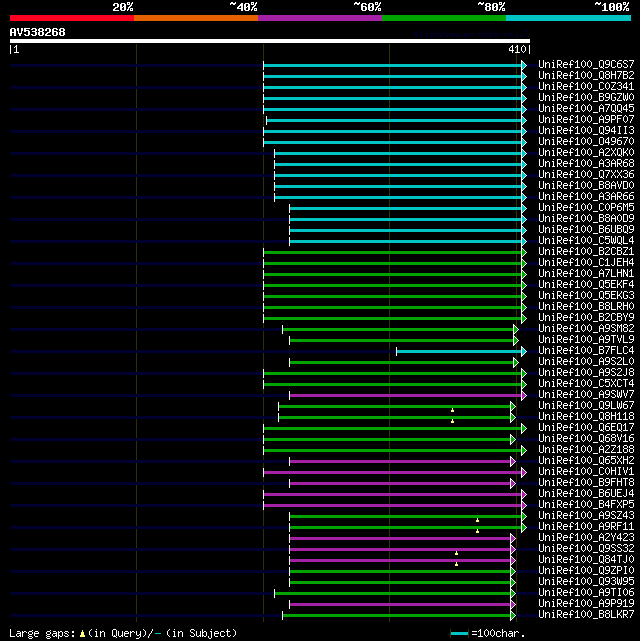Click the UniRef100_B6UEJ4 label
The image size is (640, 641).
pos(586,494)
